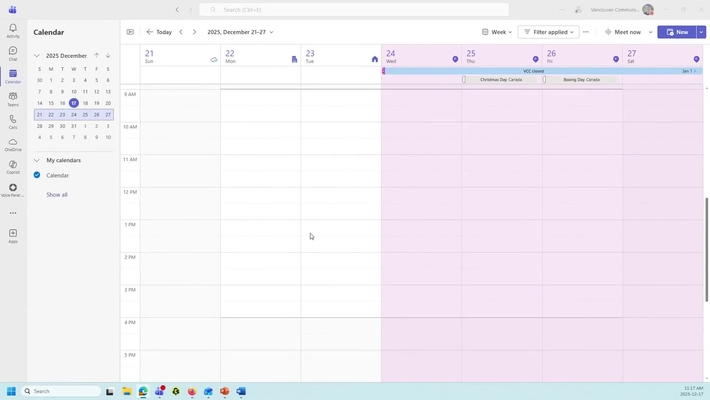Open File Explorer from taskbar

[x=126, y=391]
